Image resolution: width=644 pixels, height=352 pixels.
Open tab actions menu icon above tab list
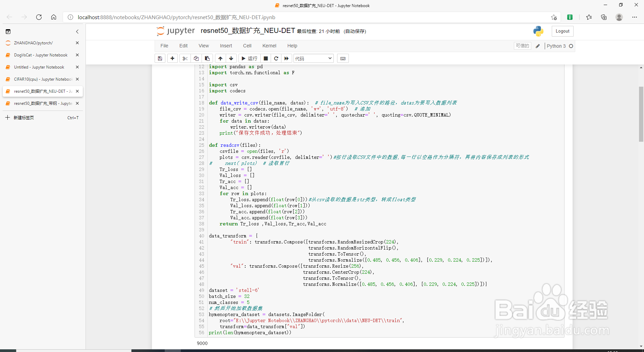(x=8, y=32)
